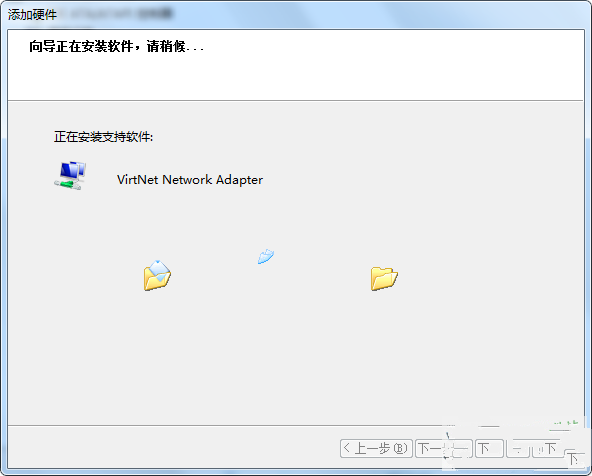The width and height of the screenshot is (592, 476).
Task: Click the 下一步 next button
Action: pyautogui.click(x=444, y=448)
